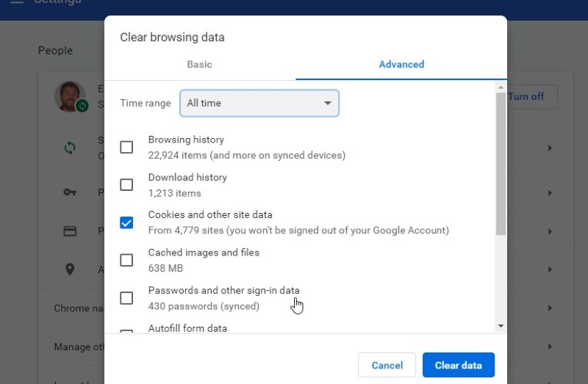Click the Clear data button
Viewport: 588px width, 384px height.
tap(458, 365)
